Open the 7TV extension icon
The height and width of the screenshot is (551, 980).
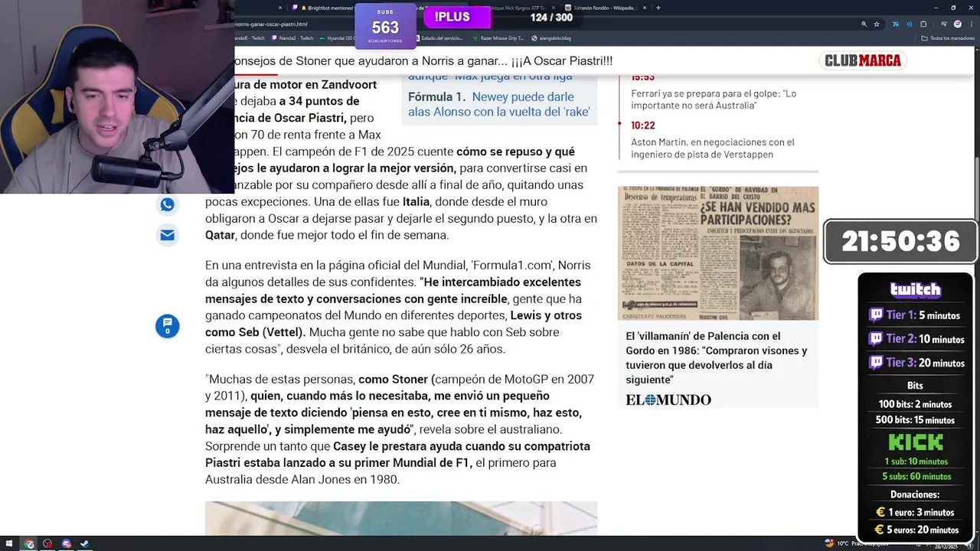(895, 24)
